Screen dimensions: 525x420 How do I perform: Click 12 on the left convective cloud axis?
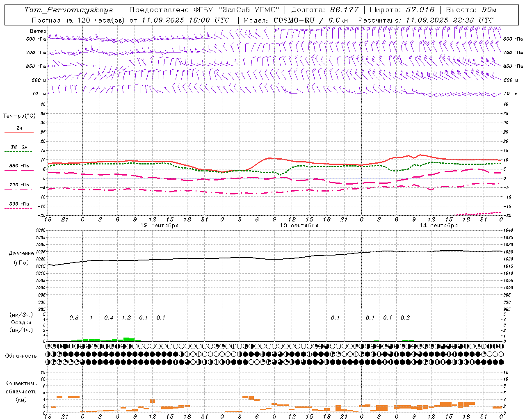[43, 372]
